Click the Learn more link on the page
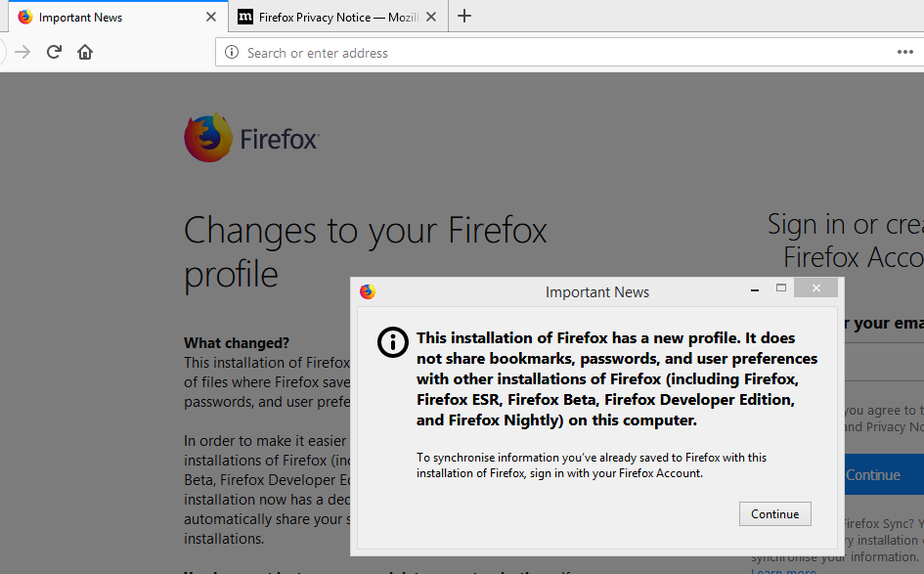Image resolution: width=924 pixels, height=574 pixels. pos(784,570)
